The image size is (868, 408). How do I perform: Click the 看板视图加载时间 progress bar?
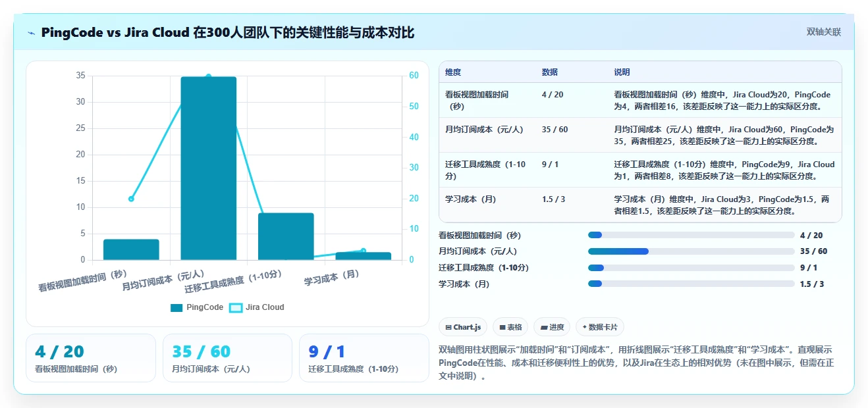691,235
